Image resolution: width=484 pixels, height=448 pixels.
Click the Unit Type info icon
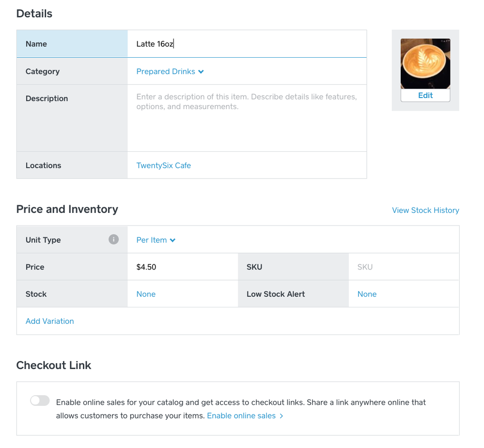tap(113, 240)
